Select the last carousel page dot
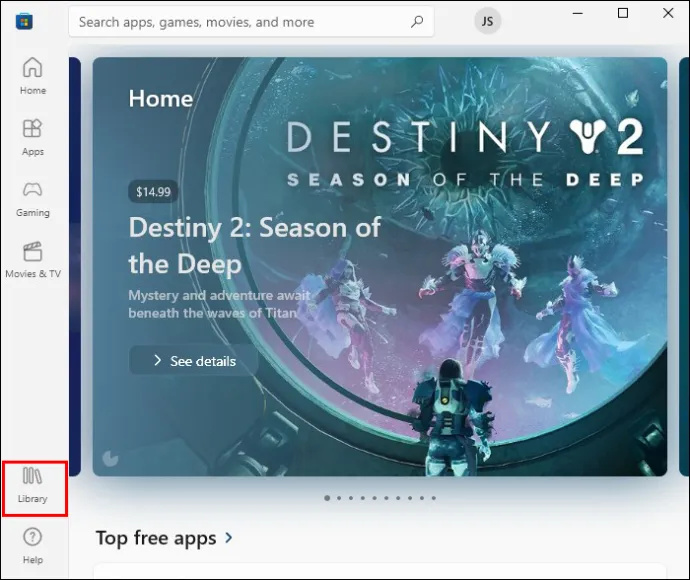Viewport: 690px width, 580px height. click(434, 498)
